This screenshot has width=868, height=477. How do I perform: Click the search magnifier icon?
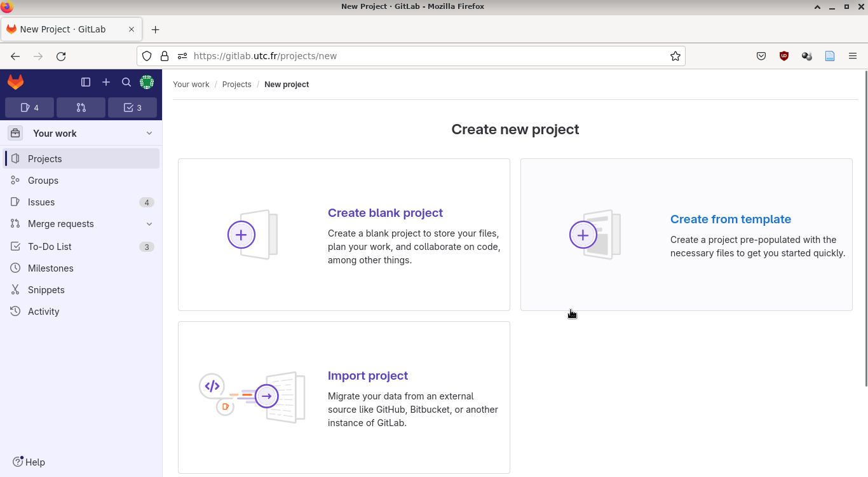tap(126, 82)
